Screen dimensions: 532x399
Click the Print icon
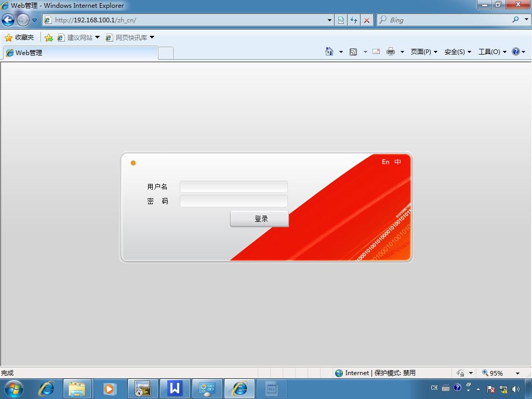pyautogui.click(x=391, y=51)
